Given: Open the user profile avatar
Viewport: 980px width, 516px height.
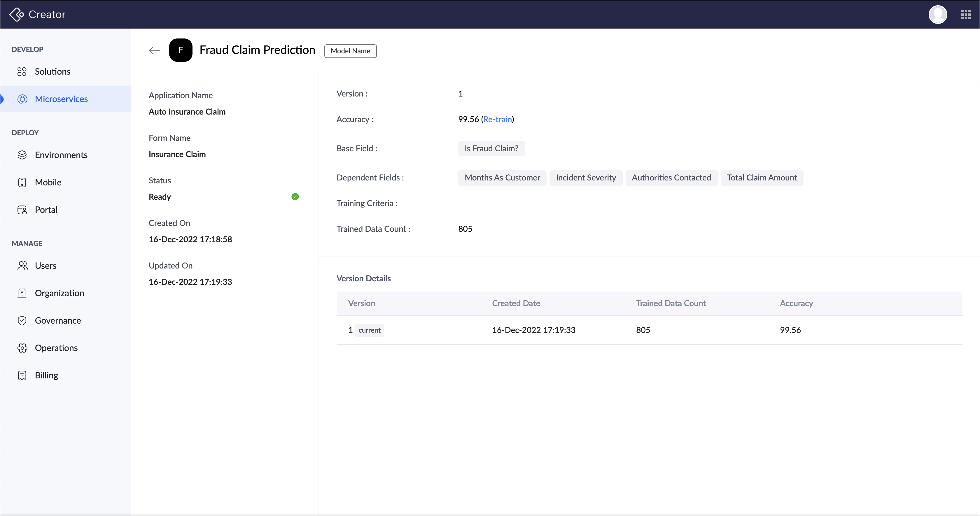Looking at the screenshot, I should click(937, 15).
